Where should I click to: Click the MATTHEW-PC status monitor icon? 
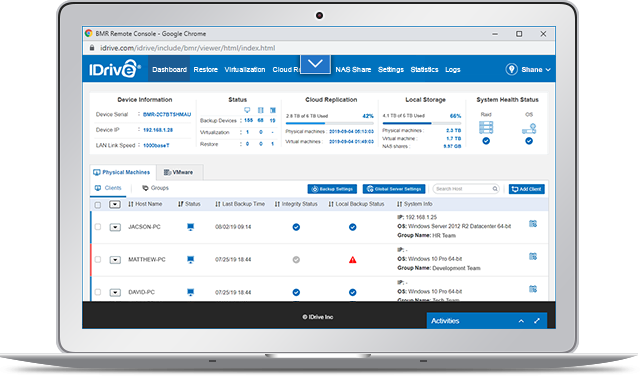pyautogui.click(x=190, y=260)
